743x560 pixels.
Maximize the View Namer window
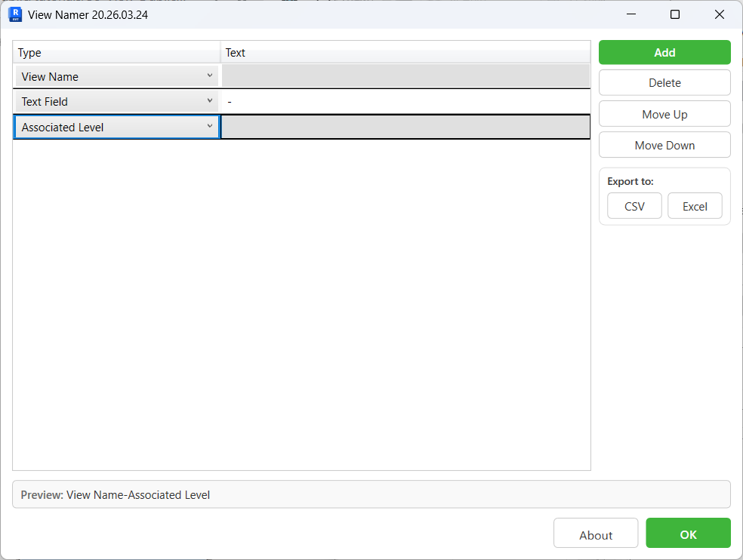click(674, 14)
